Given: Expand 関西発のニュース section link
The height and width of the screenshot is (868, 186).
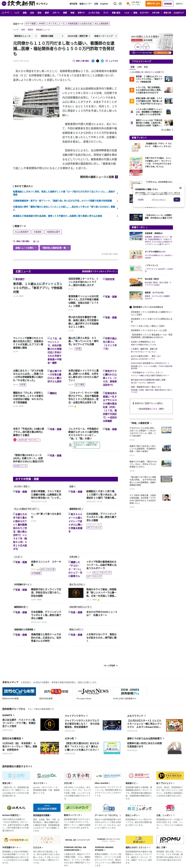Looking at the screenshot, I should pyautogui.click(x=26, y=36).
